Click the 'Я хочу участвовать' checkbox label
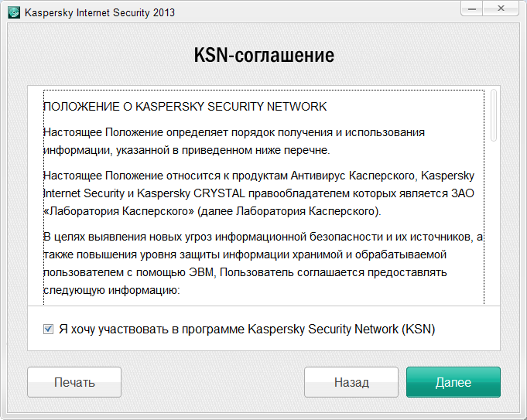The image size is (527, 420). click(x=247, y=329)
